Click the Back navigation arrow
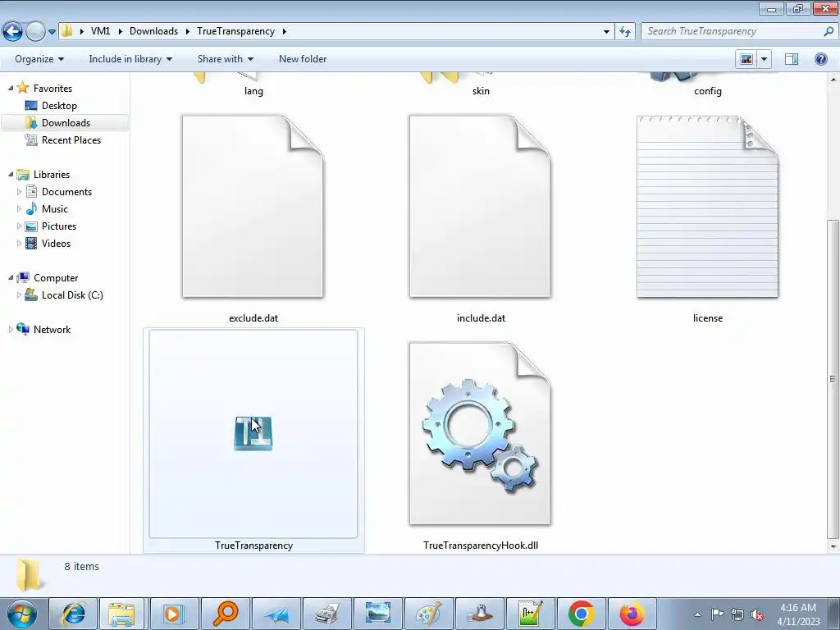Viewport: 840px width, 630px height. pyautogui.click(x=13, y=32)
